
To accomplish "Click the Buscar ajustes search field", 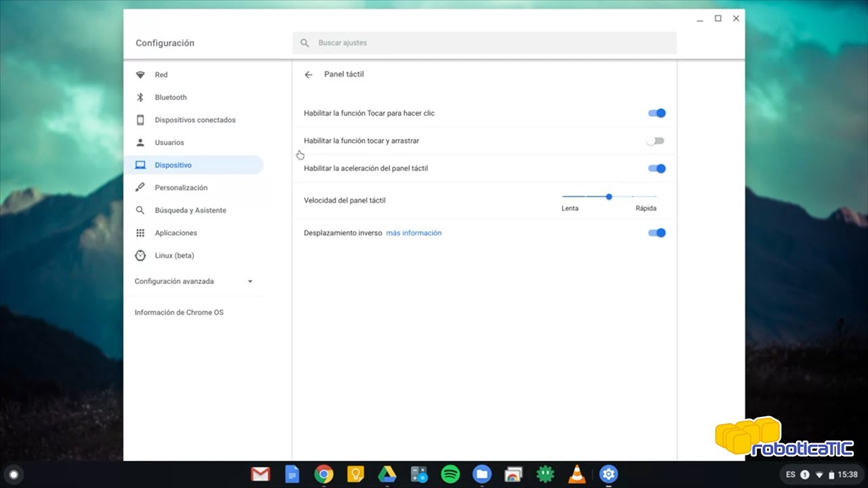I will coord(484,43).
